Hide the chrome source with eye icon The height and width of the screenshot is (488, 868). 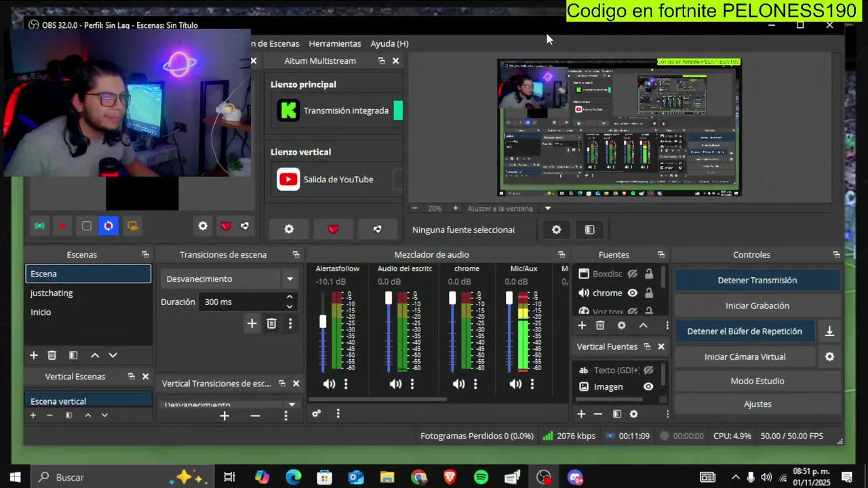(x=632, y=293)
